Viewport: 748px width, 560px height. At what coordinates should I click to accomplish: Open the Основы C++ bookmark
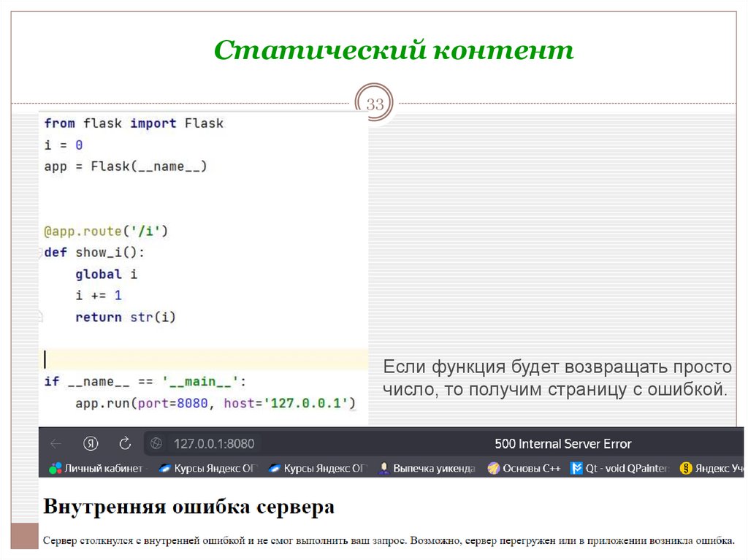524,469
